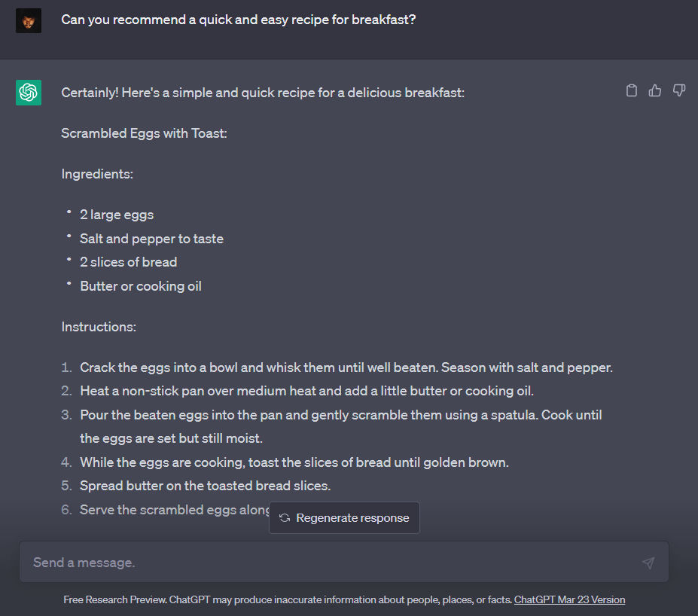The width and height of the screenshot is (698, 616).
Task: Copy the response using the clipboard icon
Action: (631, 91)
